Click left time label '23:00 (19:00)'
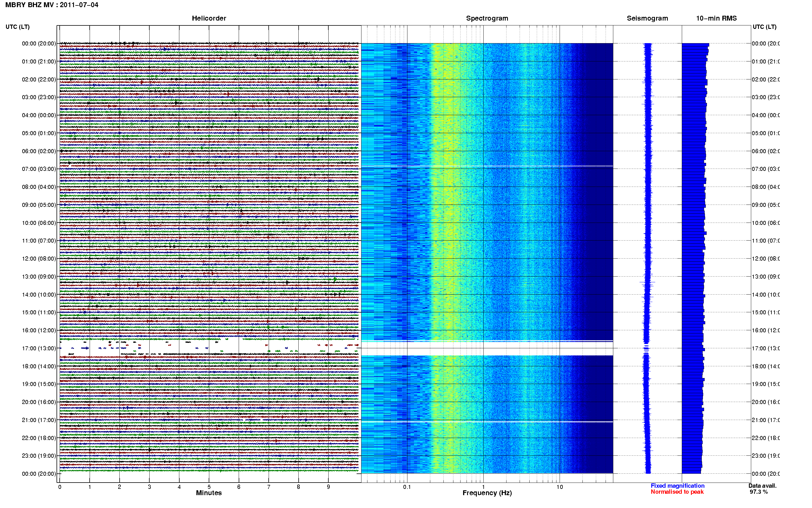Screen dimensions: 812x508 (x=39, y=456)
